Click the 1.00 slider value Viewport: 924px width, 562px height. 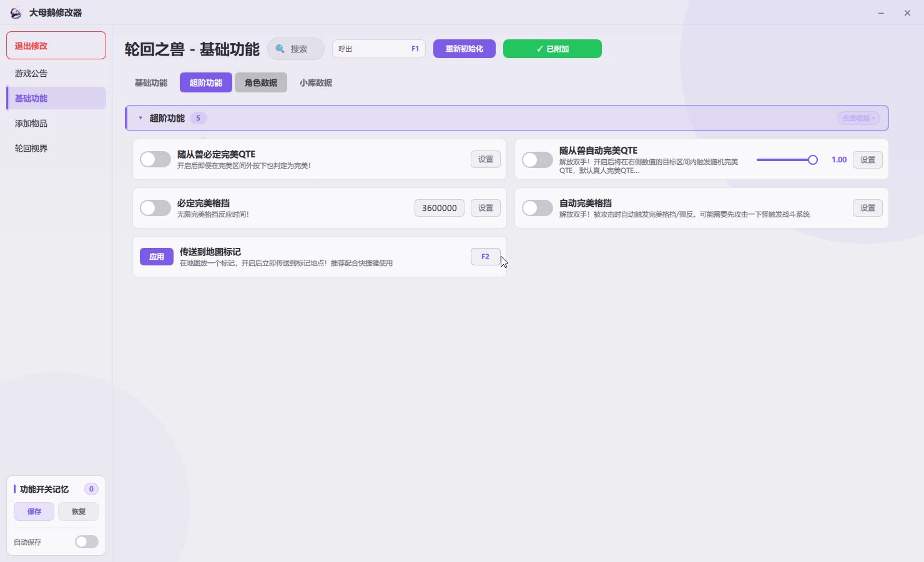[x=839, y=160]
